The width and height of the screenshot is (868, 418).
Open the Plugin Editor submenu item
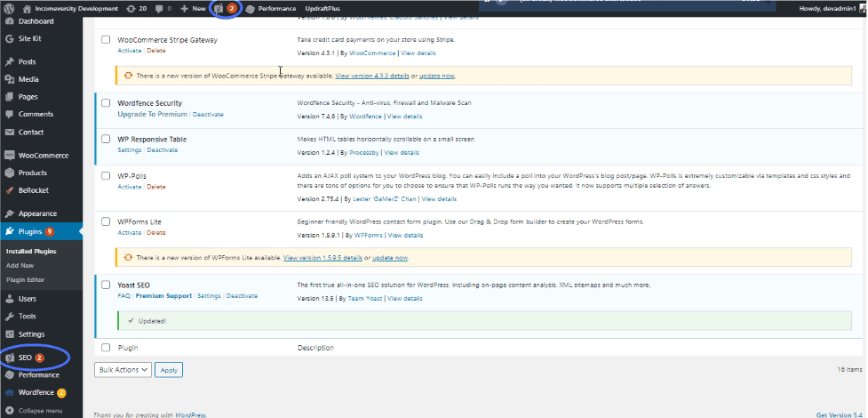(x=26, y=280)
